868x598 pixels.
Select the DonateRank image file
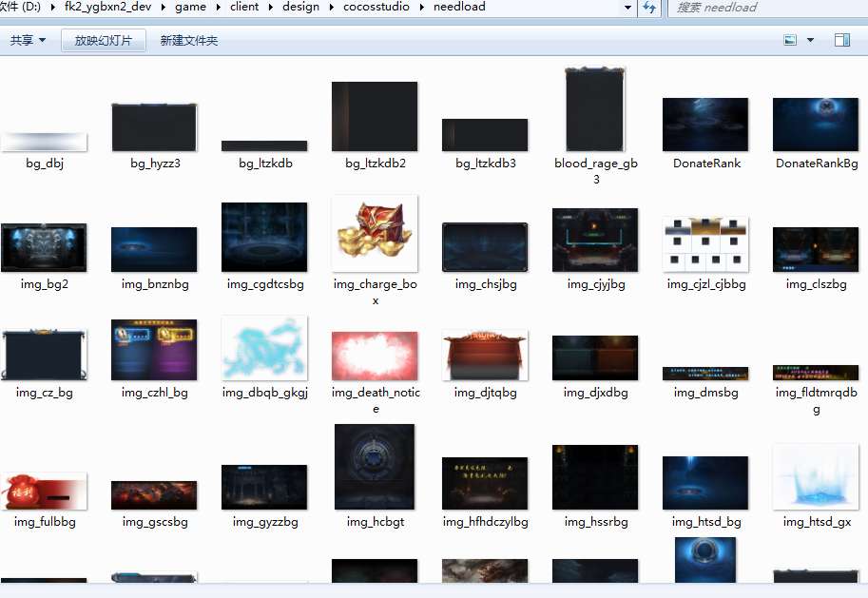coord(705,125)
